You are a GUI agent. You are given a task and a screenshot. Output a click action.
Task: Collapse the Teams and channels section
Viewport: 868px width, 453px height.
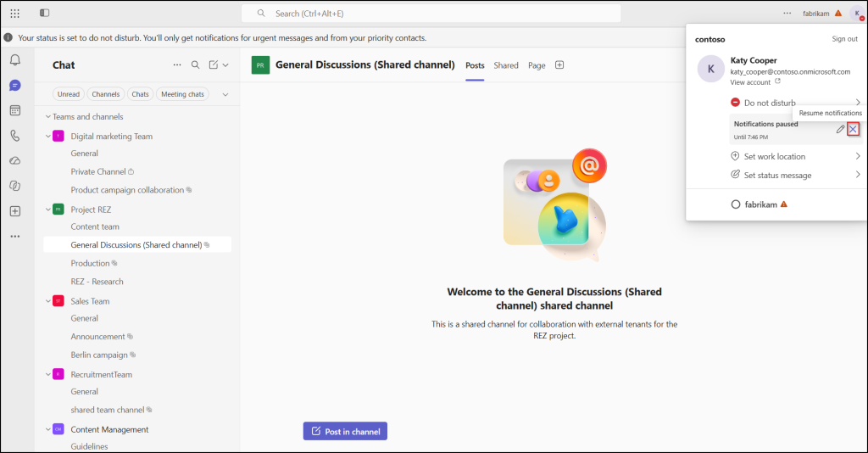point(48,117)
